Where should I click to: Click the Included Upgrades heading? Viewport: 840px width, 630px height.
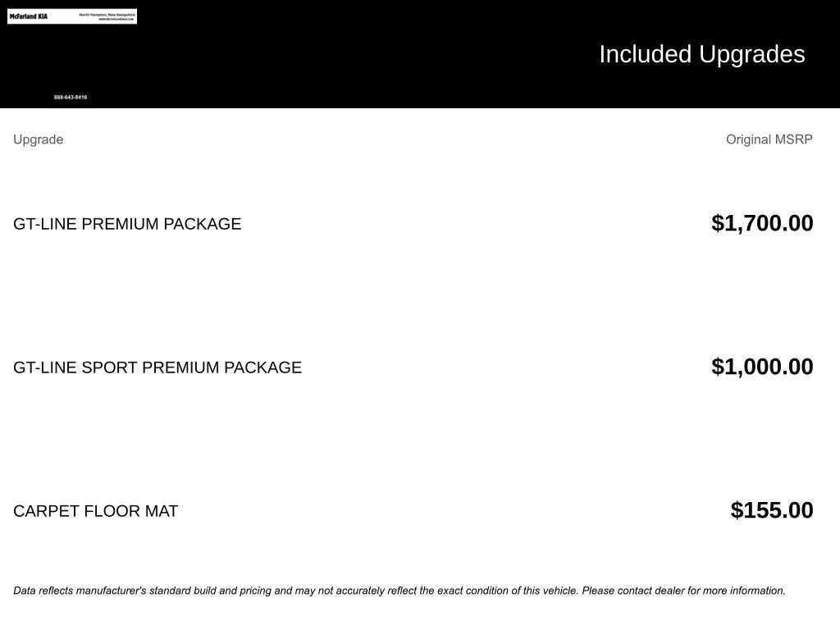tap(701, 54)
